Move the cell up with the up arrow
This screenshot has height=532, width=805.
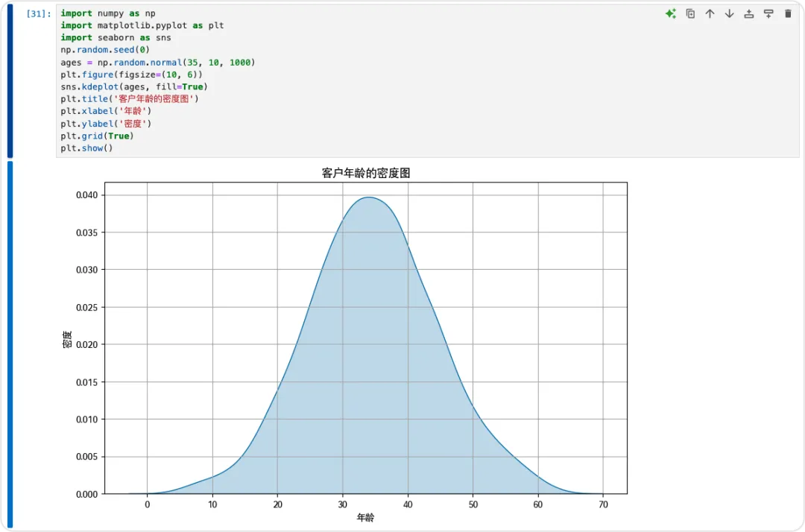tap(710, 14)
